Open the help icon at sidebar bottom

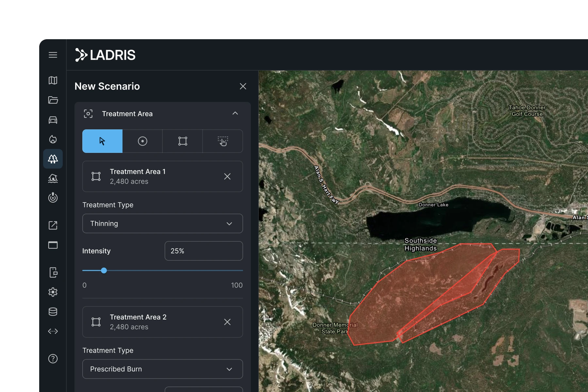point(53,359)
